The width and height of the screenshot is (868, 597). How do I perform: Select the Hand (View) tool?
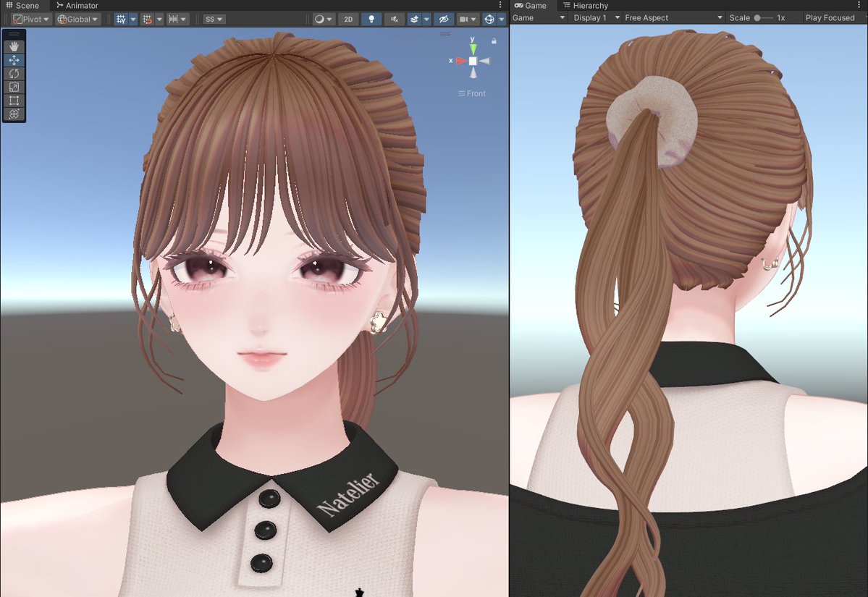tap(14, 47)
